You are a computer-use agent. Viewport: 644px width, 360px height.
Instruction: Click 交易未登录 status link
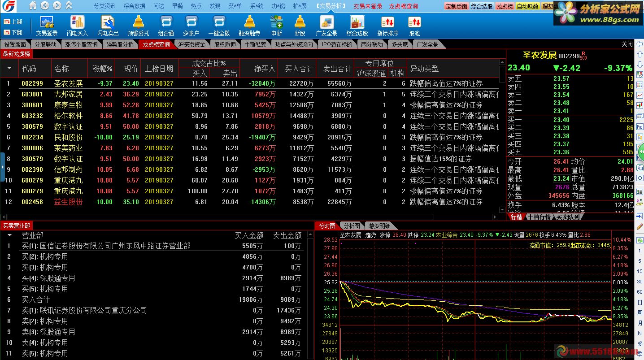(368, 6)
